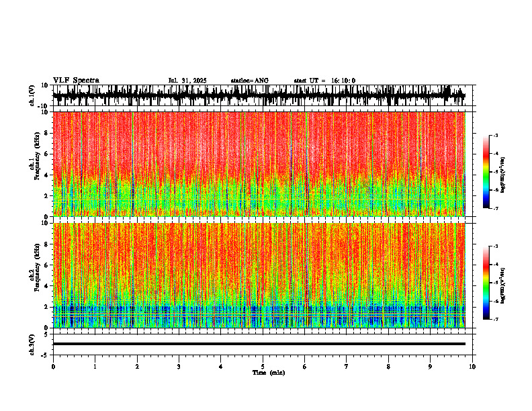Click inside the ch.2 frequency spectrogram panel

(259, 275)
